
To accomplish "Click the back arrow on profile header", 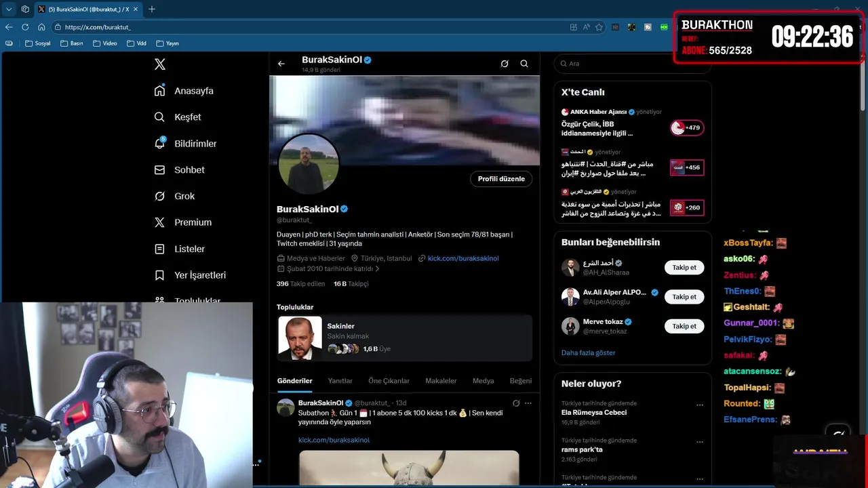I will coord(281,64).
